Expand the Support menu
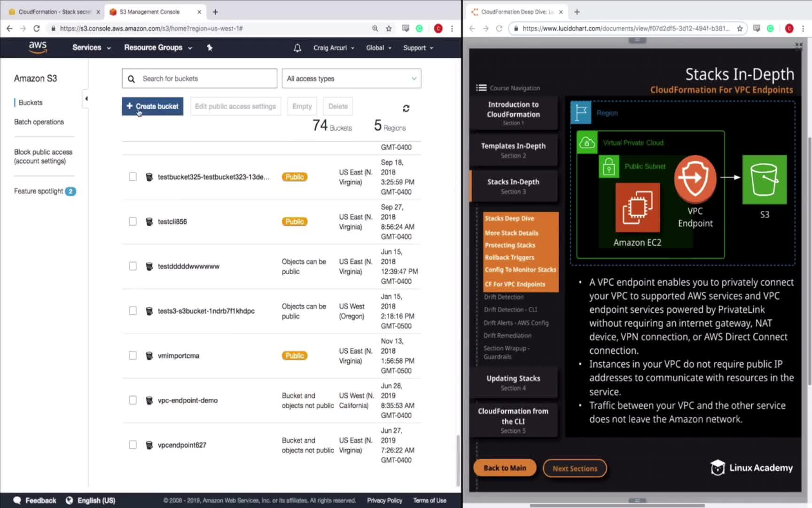This screenshot has height=508, width=812. pos(418,48)
